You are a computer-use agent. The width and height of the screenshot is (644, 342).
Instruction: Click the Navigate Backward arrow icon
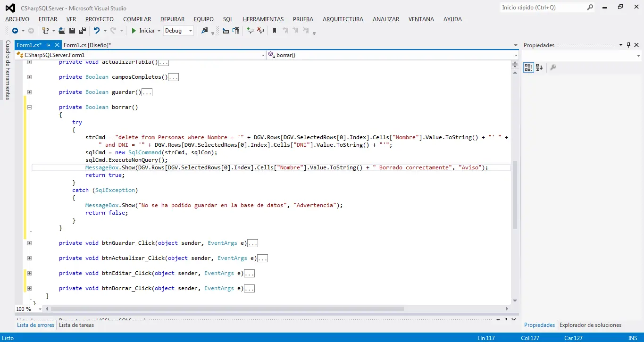(x=15, y=31)
